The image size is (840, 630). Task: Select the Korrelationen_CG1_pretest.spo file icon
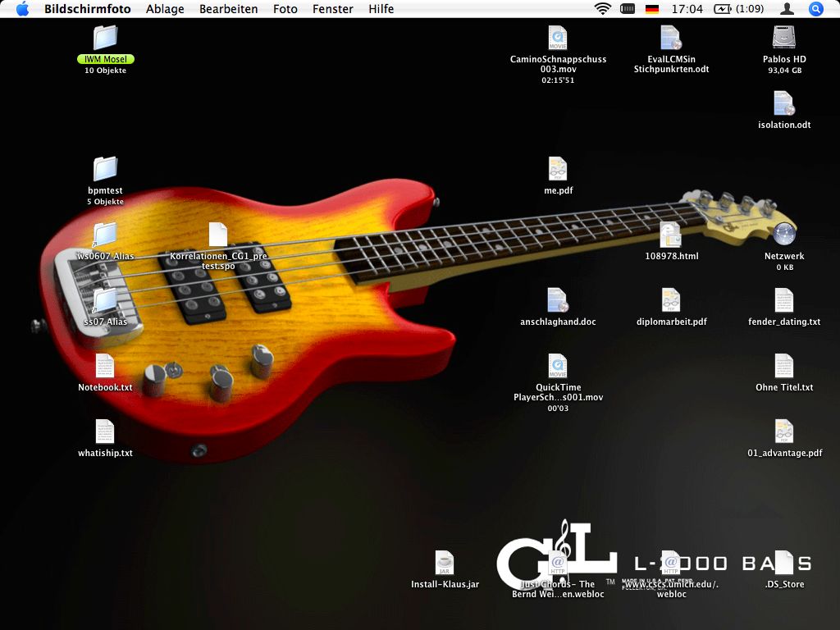tap(218, 235)
